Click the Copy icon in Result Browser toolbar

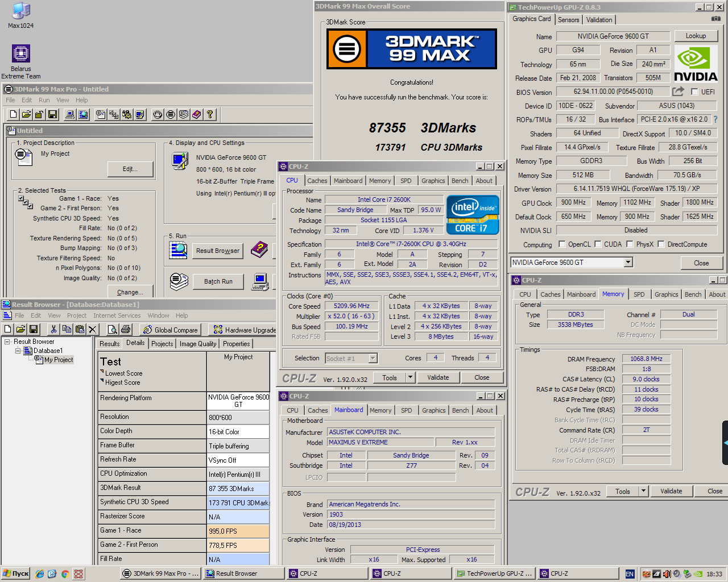pos(67,329)
